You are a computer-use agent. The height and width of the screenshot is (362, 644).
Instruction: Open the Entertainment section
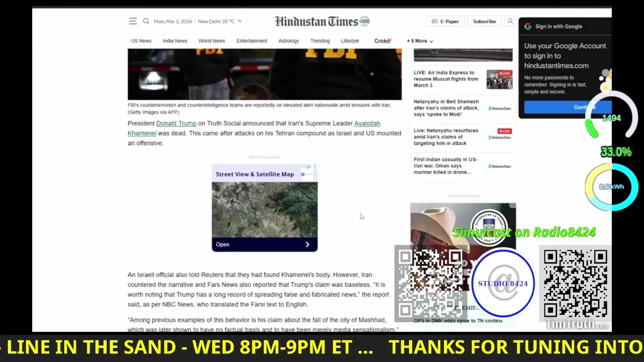coord(252,41)
